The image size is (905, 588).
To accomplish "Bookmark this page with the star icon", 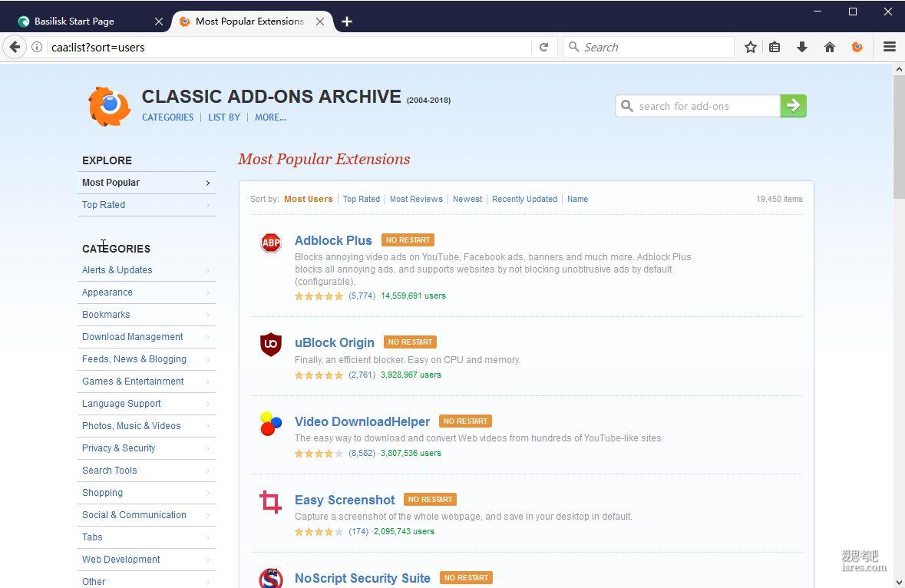I will (750, 48).
